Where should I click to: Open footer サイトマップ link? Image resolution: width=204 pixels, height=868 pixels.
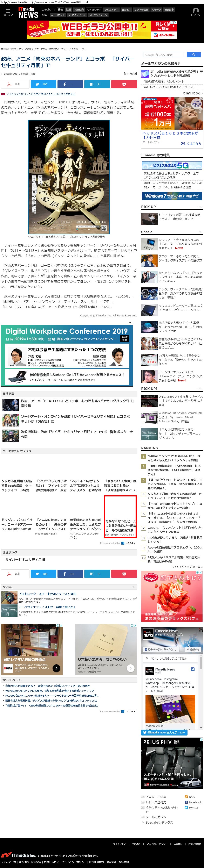pos(120,844)
